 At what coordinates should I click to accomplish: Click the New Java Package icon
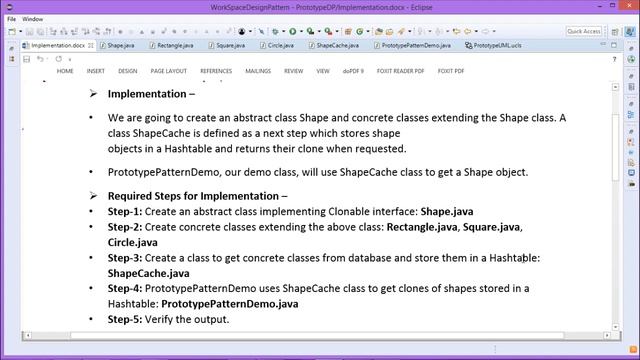click(348, 31)
